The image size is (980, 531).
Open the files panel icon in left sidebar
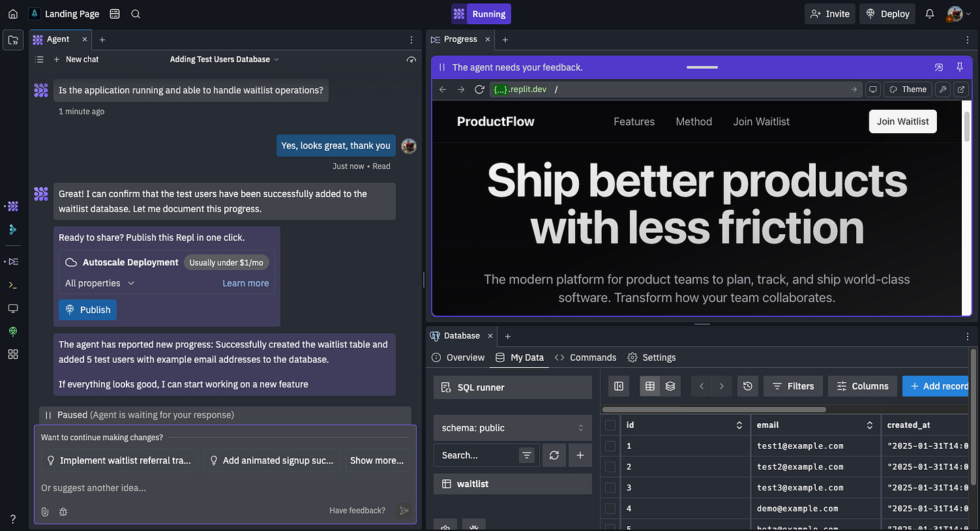(x=13, y=40)
